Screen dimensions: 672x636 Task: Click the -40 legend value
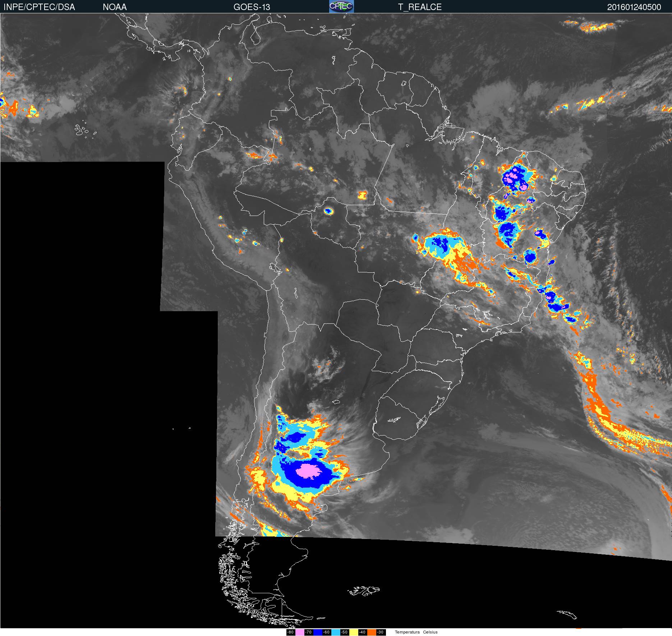click(x=362, y=632)
